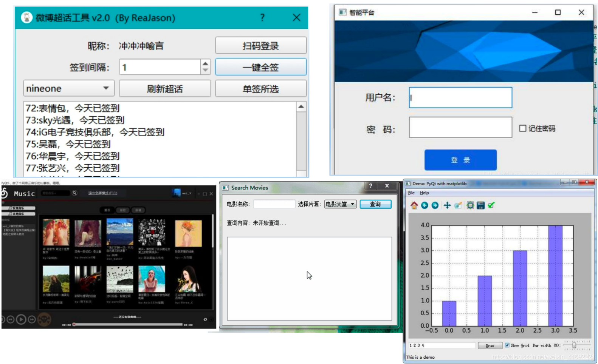Click the next track button in Music player
Screen dimensions: 598x364
click(32, 319)
